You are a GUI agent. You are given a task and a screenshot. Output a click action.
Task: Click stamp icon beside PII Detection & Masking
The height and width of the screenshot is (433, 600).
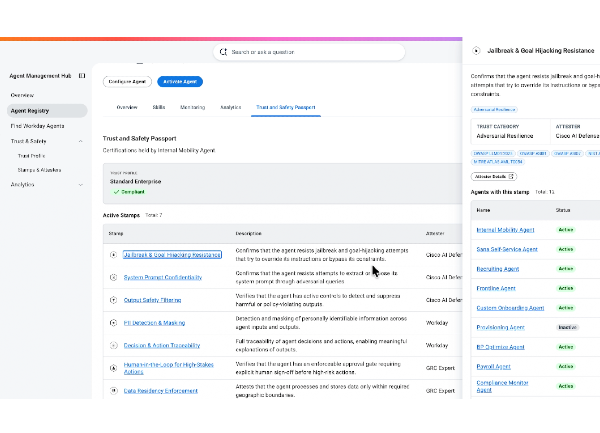click(113, 323)
